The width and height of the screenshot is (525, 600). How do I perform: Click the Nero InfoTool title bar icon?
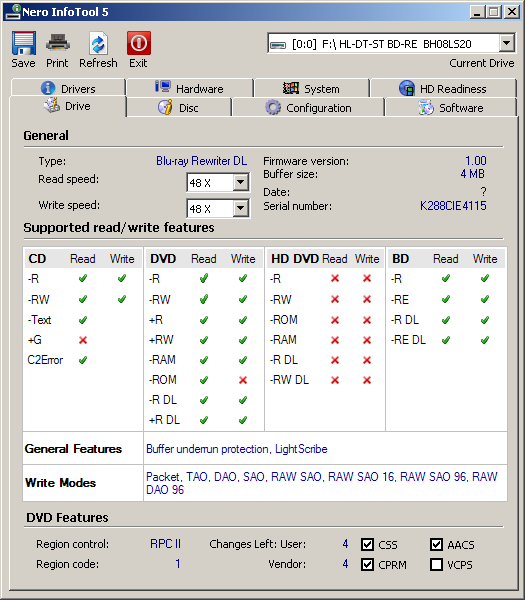point(13,11)
